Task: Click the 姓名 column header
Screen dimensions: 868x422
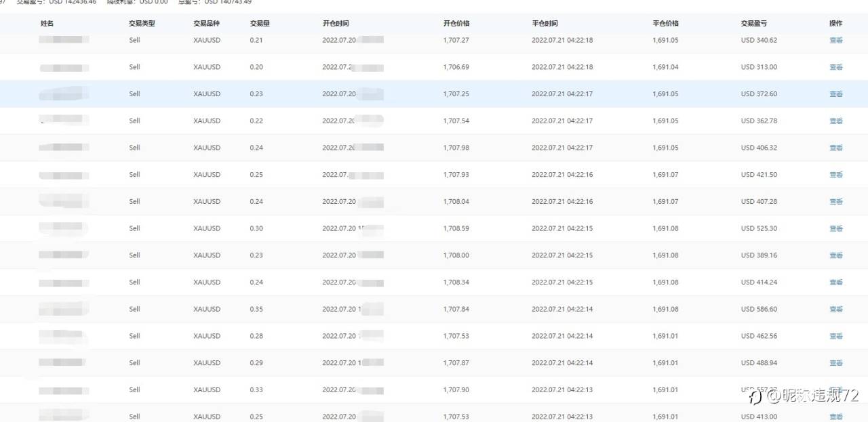Action: pos(47,23)
